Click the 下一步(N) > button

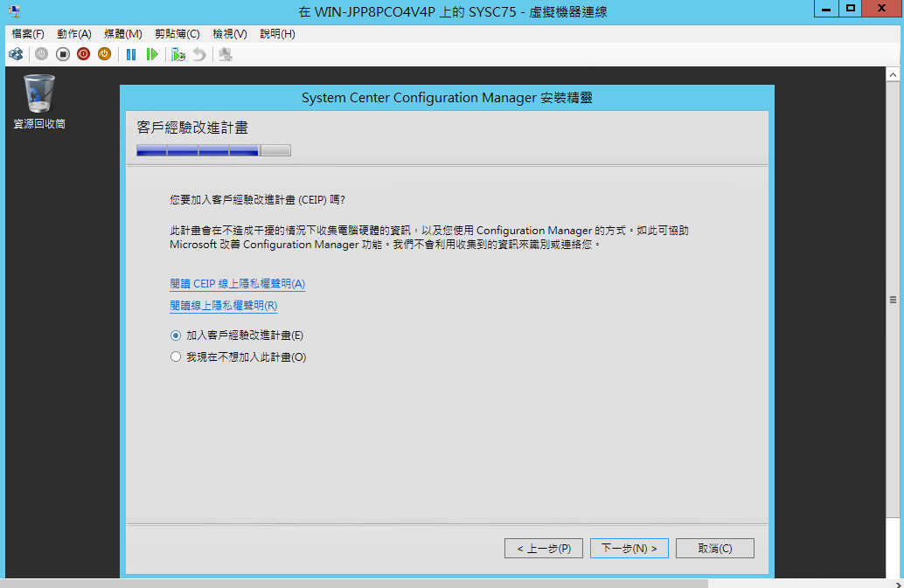point(629,549)
